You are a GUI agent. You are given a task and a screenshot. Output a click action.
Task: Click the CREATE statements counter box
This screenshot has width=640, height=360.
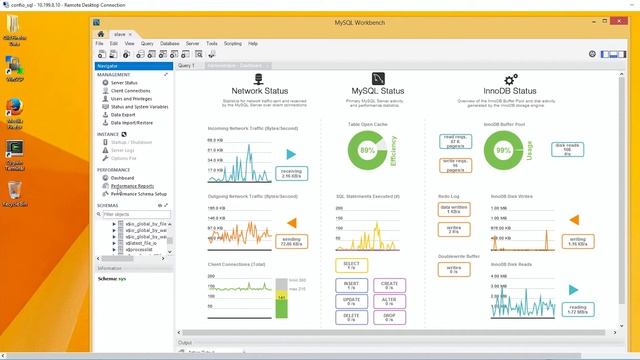tap(389, 285)
